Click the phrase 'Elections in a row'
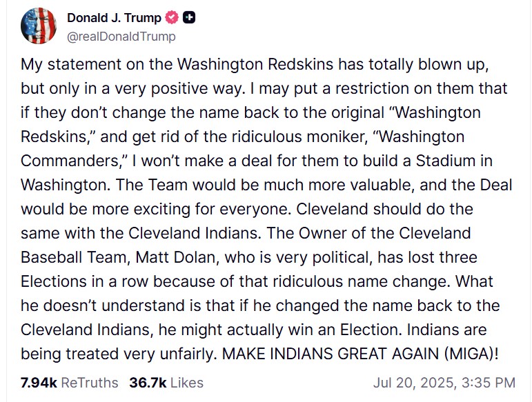 tap(81, 281)
